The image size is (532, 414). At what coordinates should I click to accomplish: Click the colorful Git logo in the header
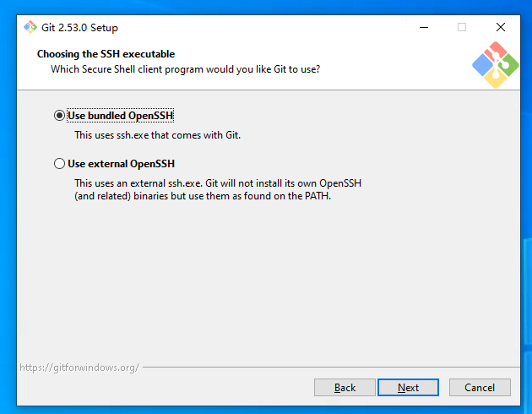pyautogui.click(x=494, y=63)
